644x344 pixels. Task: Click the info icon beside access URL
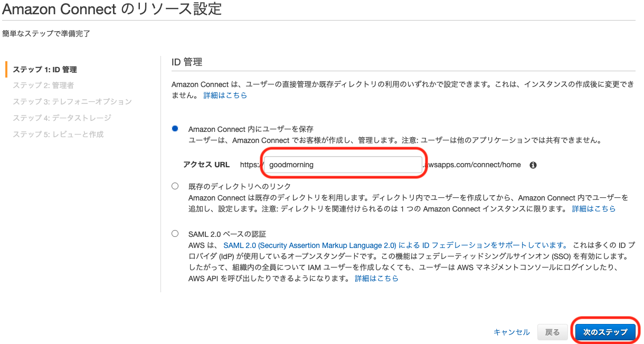coord(533,165)
